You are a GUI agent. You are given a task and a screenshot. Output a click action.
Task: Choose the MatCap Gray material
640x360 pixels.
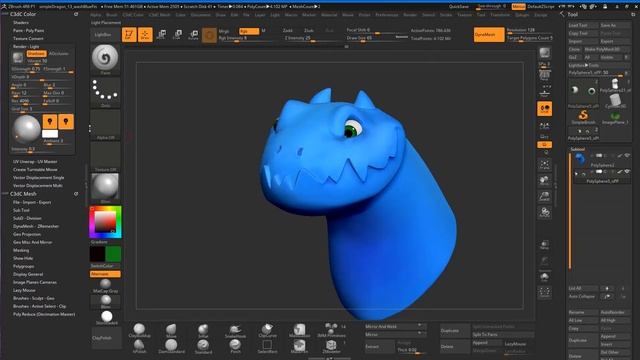(105, 286)
